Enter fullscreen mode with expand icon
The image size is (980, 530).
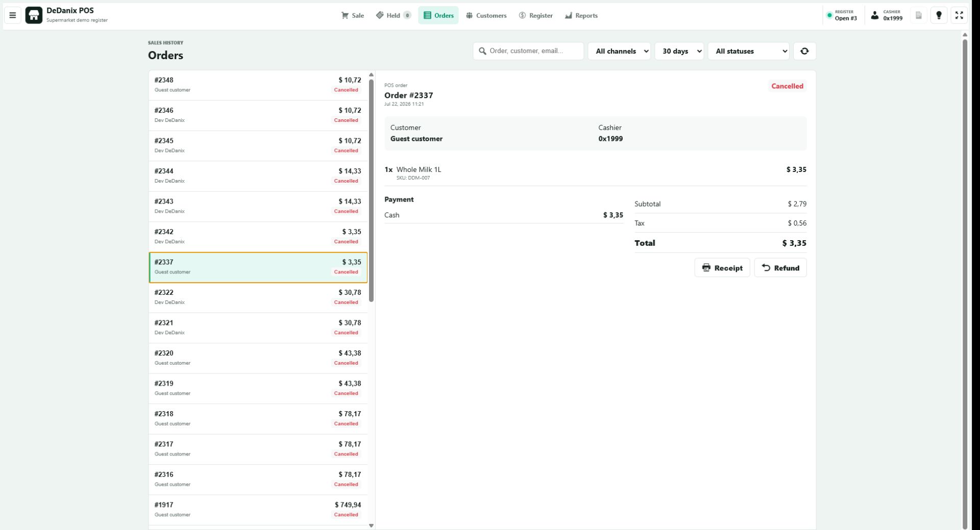click(x=960, y=15)
